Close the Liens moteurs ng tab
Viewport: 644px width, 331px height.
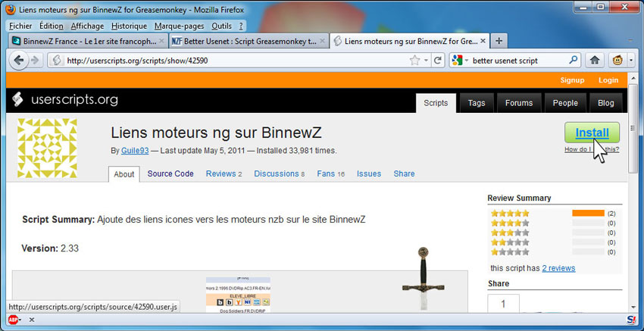point(483,41)
